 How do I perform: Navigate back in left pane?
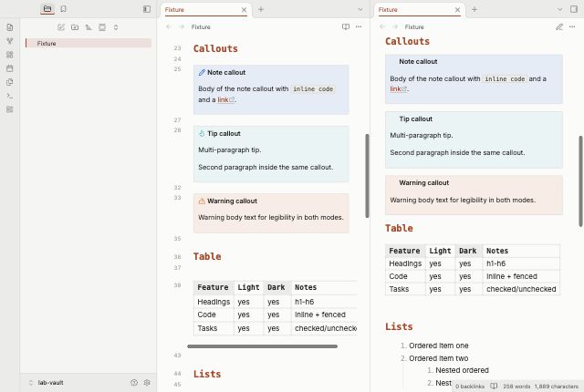[169, 26]
